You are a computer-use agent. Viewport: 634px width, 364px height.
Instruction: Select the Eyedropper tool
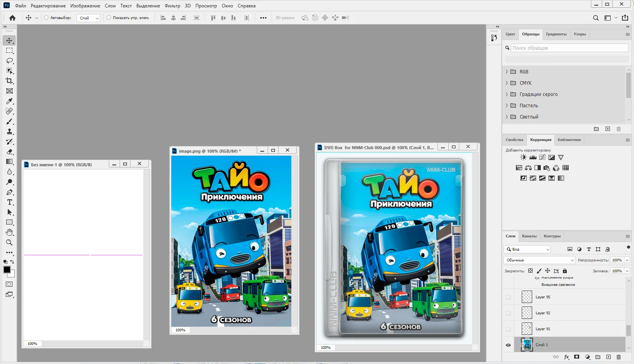pyautogui.click(x=9, y=101)
